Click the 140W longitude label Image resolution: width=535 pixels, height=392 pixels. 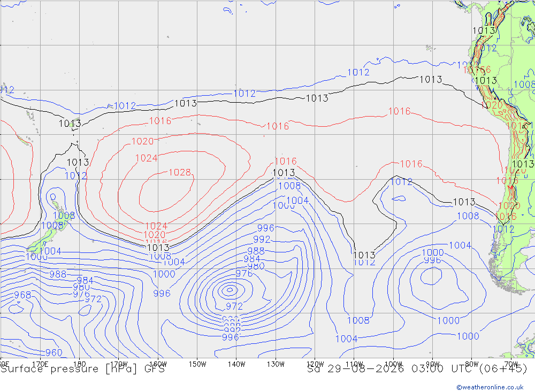pos(236,364)
